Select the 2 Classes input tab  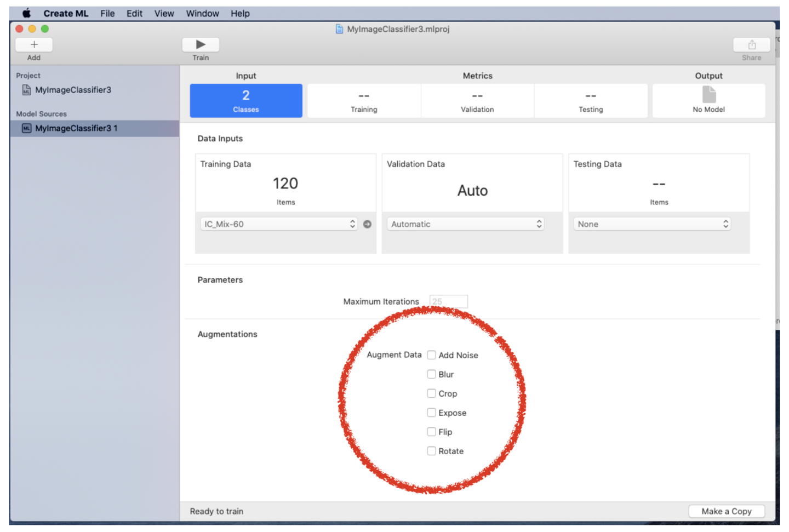246,101
